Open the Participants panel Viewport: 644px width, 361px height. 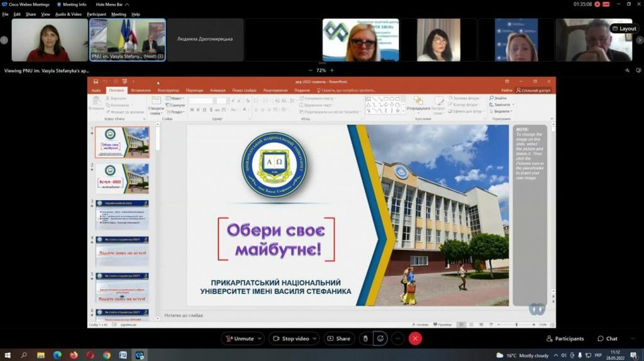pos(565,338)
